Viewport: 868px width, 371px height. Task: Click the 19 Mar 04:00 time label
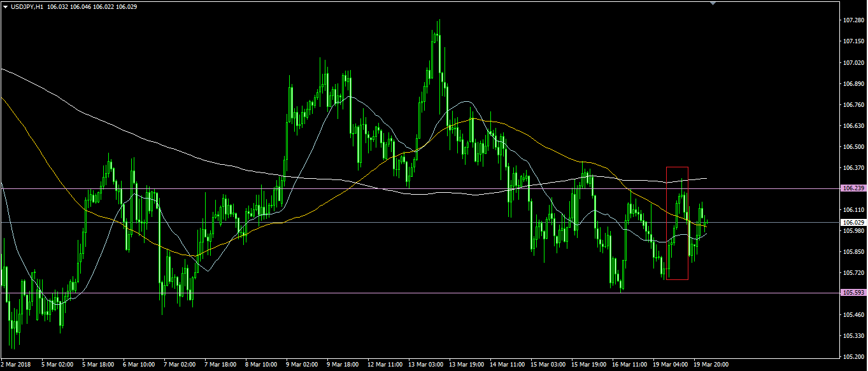pyautogui.click(x=670, y=365)
